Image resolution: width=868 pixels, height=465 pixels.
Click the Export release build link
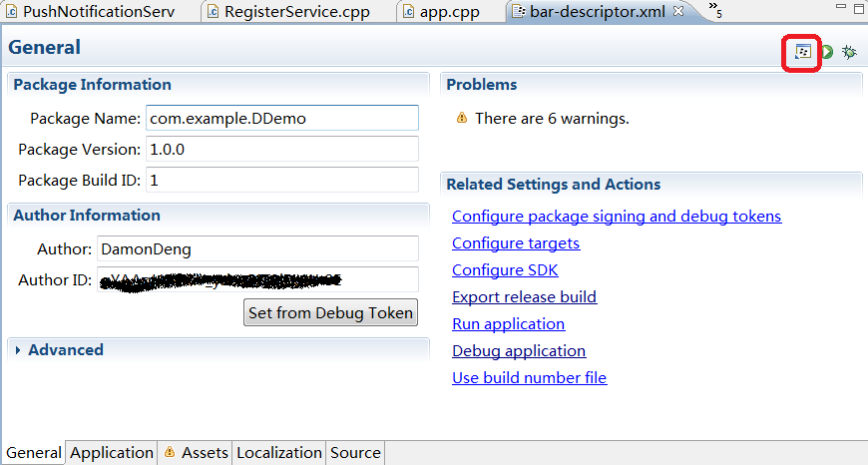(524, 297)
